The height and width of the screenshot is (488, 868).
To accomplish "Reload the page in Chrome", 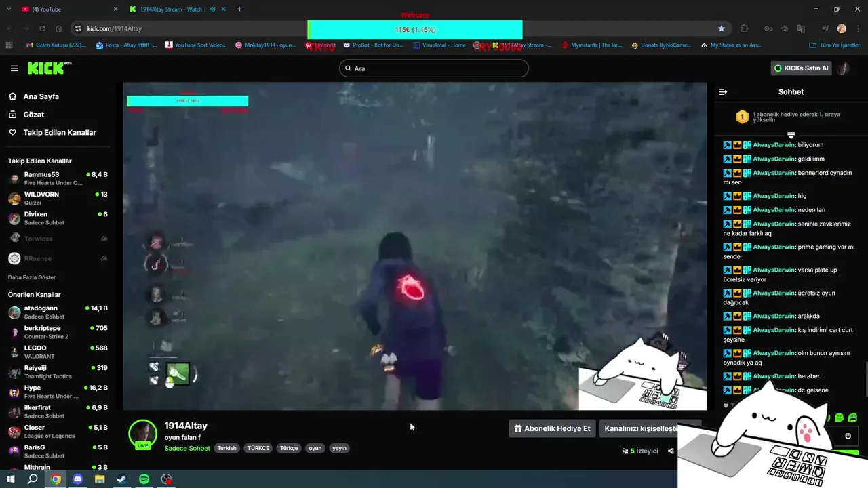I will (x=42, y=28).
